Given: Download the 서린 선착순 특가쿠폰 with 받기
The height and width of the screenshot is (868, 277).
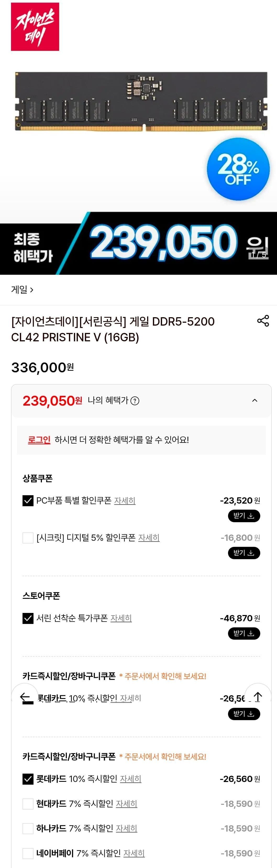Looking at the screenshot, I should click(244, 633).
